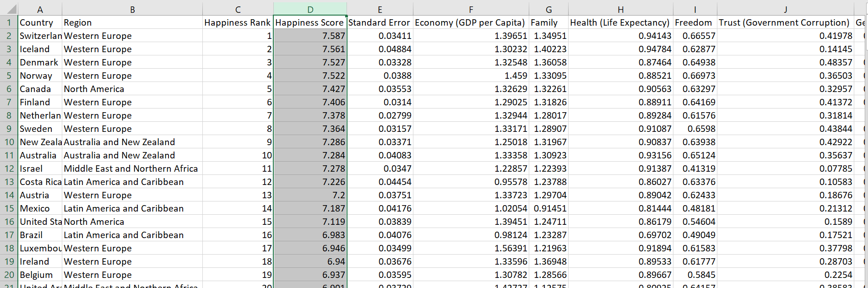Select row 12 header
Screen dimensions: 868x288
tap(9, 168)
